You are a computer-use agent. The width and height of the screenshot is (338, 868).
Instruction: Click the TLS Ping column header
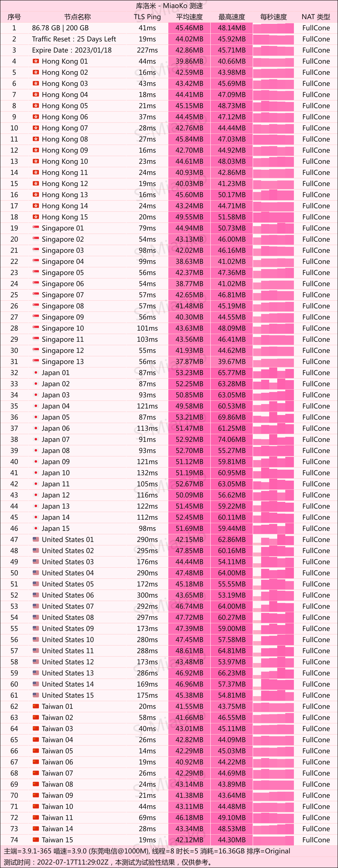(x=147, y=17)
